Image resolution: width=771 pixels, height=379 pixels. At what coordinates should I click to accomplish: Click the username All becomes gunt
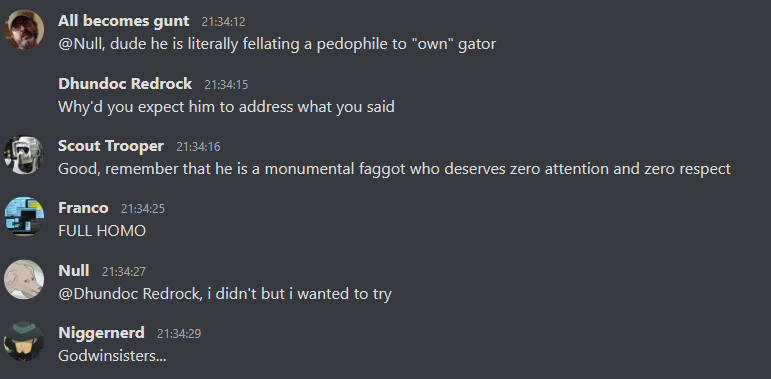click(x=123, y=21)
